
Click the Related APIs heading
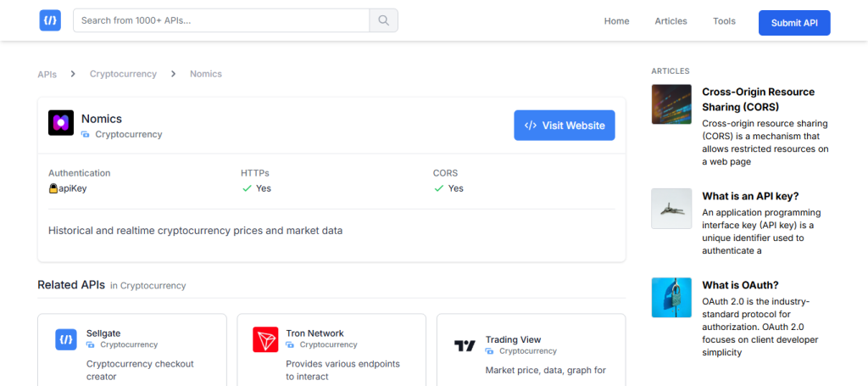click(x=71, y=285)
